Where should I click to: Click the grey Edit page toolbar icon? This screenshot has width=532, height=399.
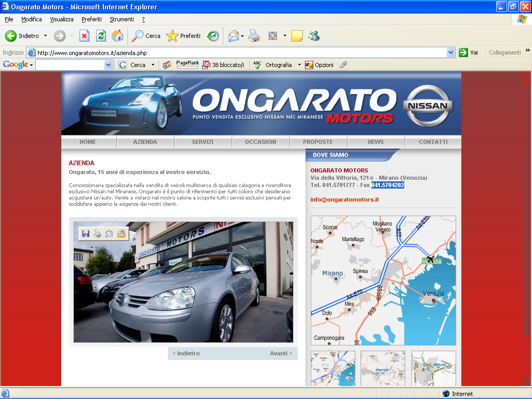[x=273, y=36]
